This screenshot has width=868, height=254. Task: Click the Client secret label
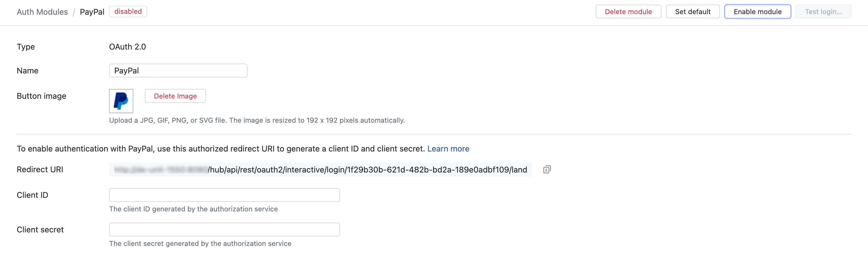pyautogui.click(x=40, y=230)
